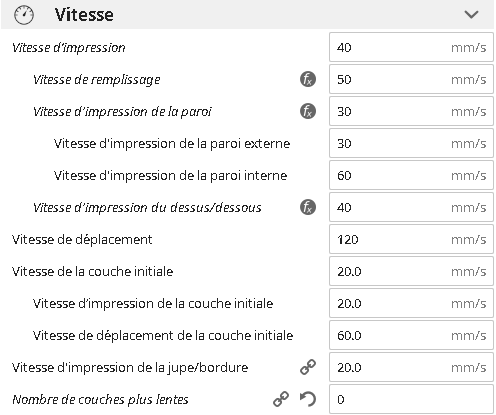The height and width of the screenshot is (415, 496).
Task: Click the Vitesse d'impression de la jupe/bordure field
Action: pos(411,367)
